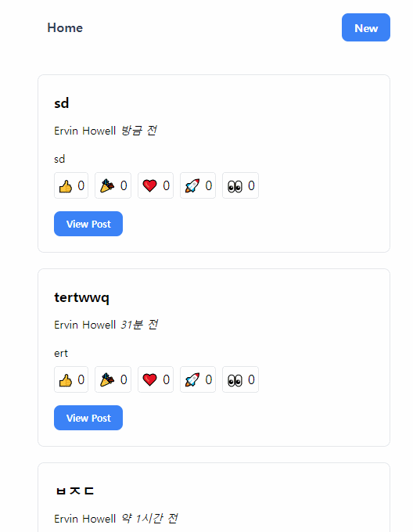Give a thumbs-up to the tertwwq post

(x=71, y=379)
